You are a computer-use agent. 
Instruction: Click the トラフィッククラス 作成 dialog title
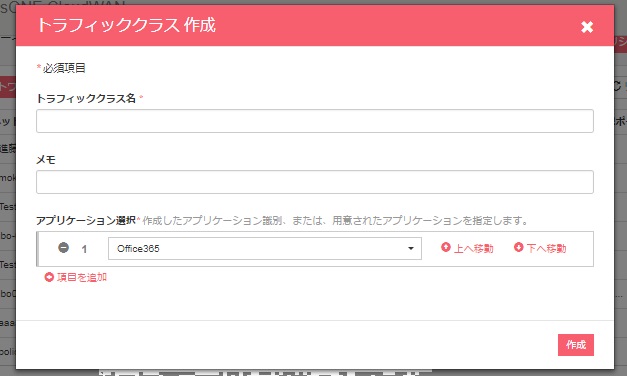click(126, 25)
